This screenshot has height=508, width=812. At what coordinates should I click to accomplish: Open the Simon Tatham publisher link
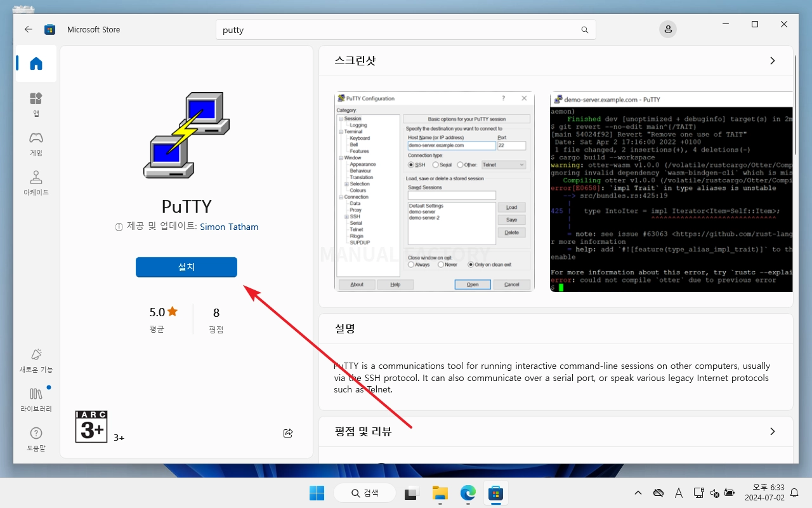pos(229,227)
